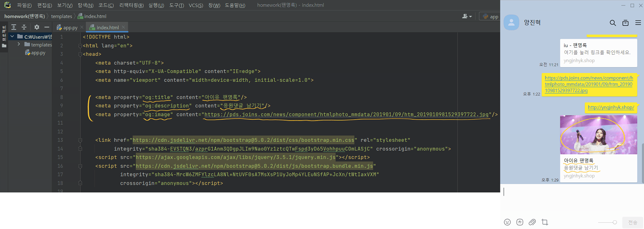Screen dimensions: 644x229
Task: Open the 코드(C) menu
Action: coord(106,5)
